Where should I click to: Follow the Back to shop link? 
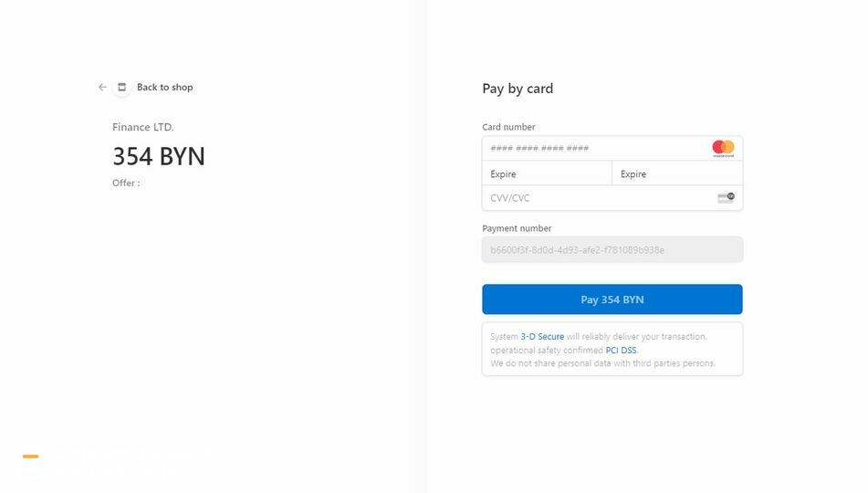click(x=165, y=88)
